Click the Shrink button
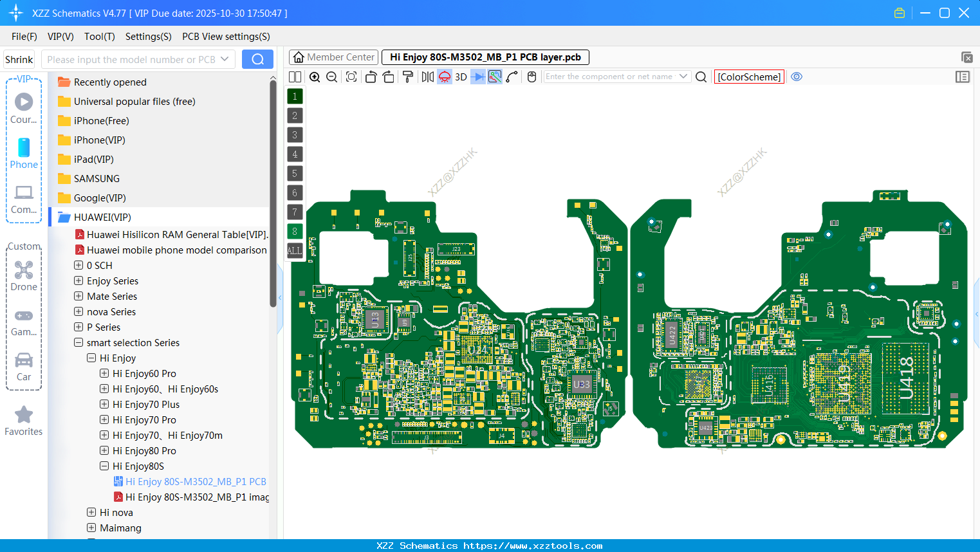Image resolution: width=980 pixels, height=552 pixels. pyautogui.click(x=19, y=60)
